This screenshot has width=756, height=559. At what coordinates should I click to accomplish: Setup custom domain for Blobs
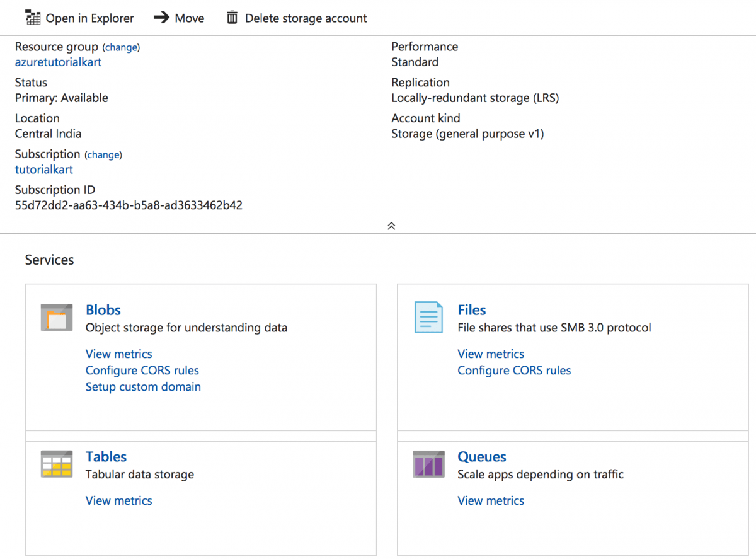pyautogui.click(x=143, y=386)
